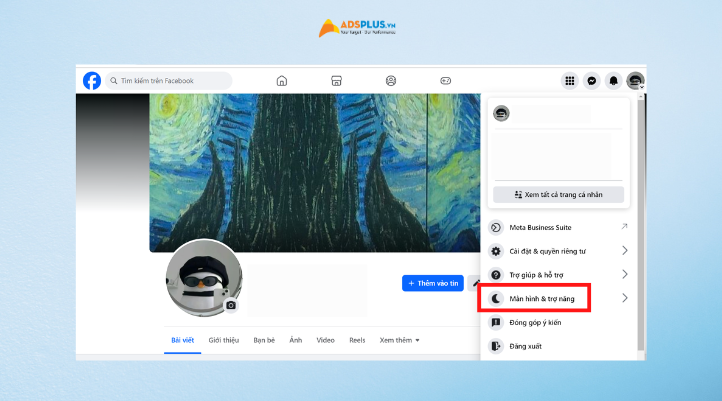Click the moon icon for display settings
Screen dimensions: 722x401
(496, 299)
